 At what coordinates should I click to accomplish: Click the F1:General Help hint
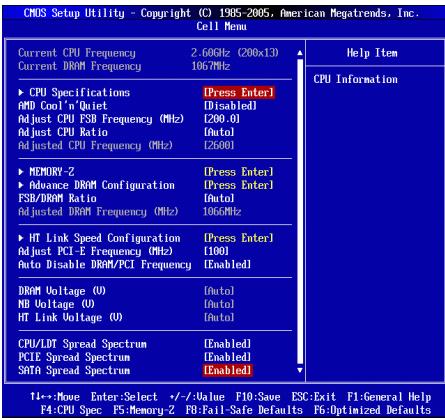click(389, 397)
